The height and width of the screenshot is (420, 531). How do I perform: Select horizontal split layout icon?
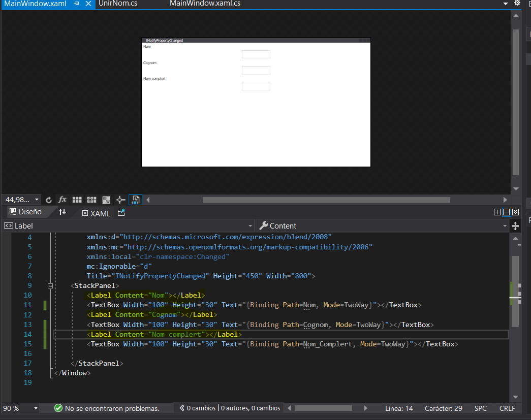click(x=506, y=212)
